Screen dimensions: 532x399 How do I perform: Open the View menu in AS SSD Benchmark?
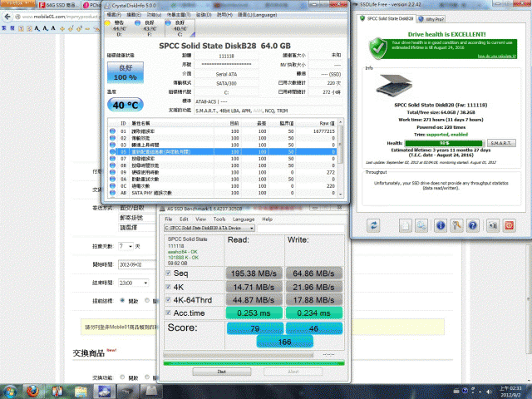[200, 219]
